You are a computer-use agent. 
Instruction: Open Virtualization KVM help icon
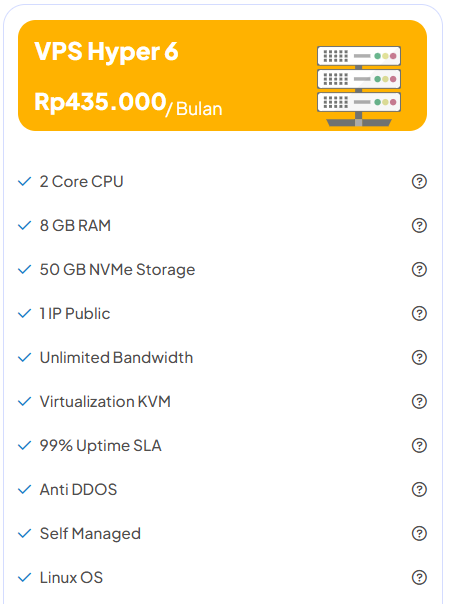point(419,401)
